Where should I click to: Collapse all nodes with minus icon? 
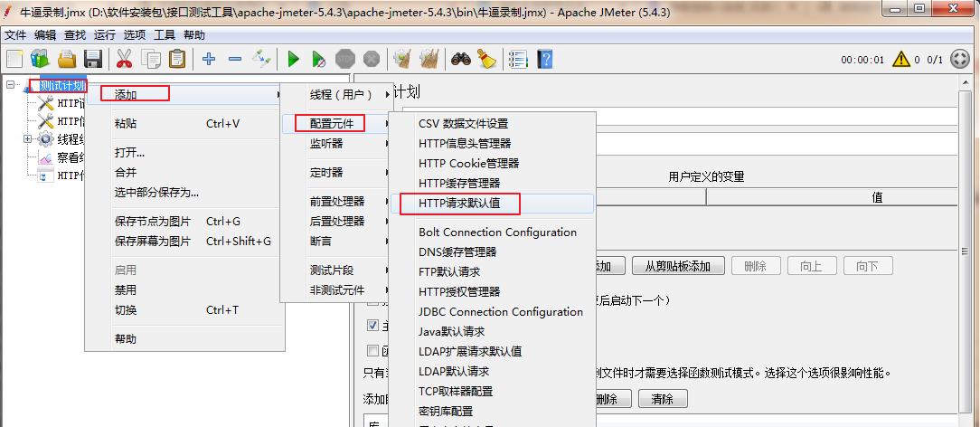(x=235, y=60)
